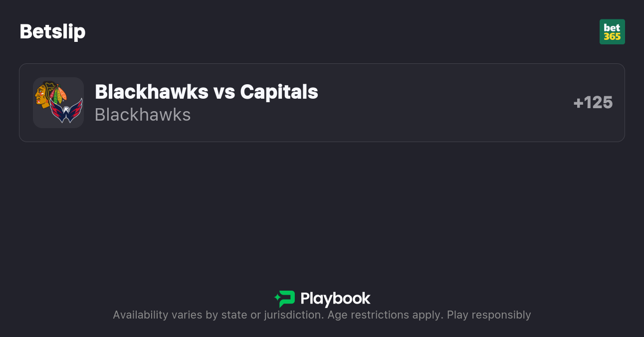Click the Capitals team logo
This screenshot has height=337, width=644.
pos(66,111)
